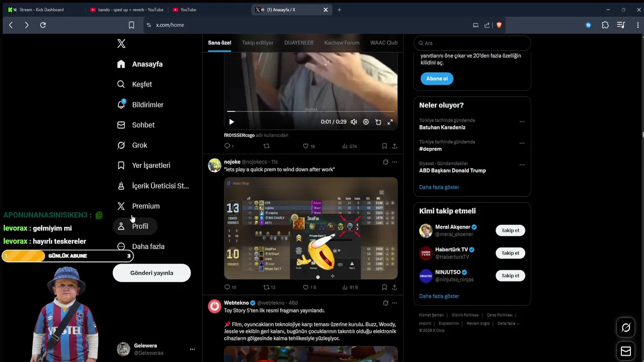View analytics of post with 574 views
This screenshot has width=644, height=362.
349,146
